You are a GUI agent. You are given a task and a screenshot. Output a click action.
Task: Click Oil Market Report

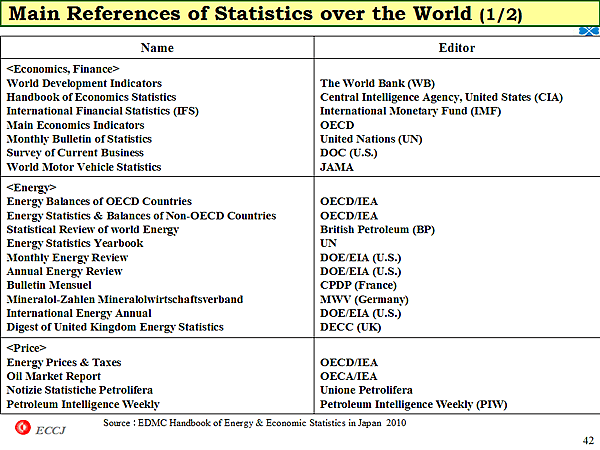(54, 377)
